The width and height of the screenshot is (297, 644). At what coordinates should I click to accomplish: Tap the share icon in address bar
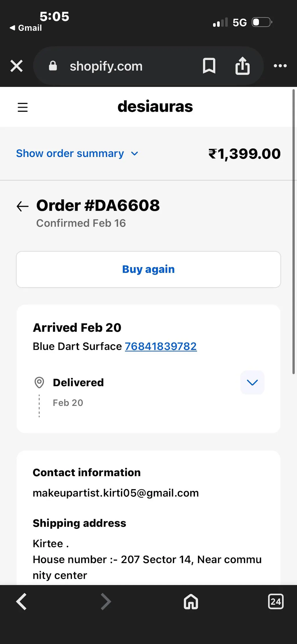pyautogui.click(x=242, y=66)
